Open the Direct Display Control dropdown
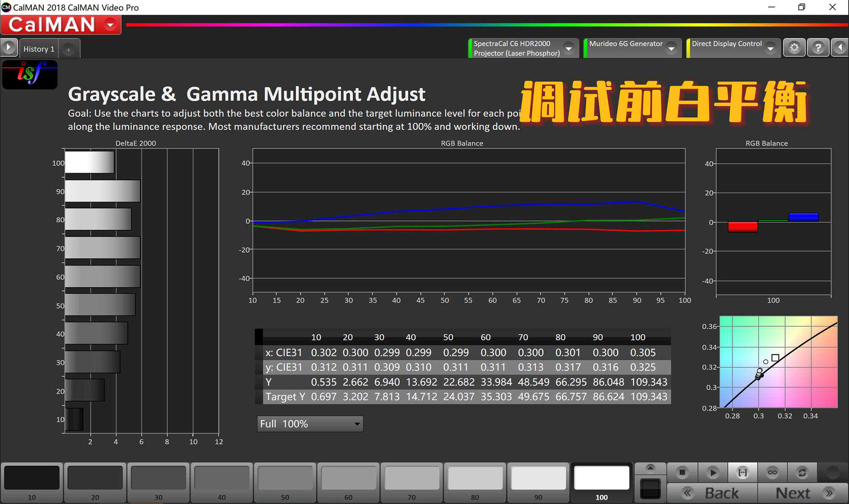849x504 pixels. tap(770, 48)
